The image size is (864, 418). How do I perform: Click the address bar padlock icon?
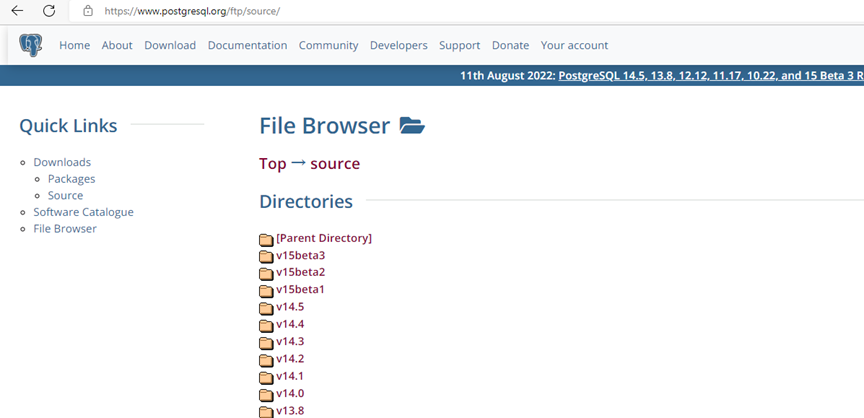click(x=87, y=10)
